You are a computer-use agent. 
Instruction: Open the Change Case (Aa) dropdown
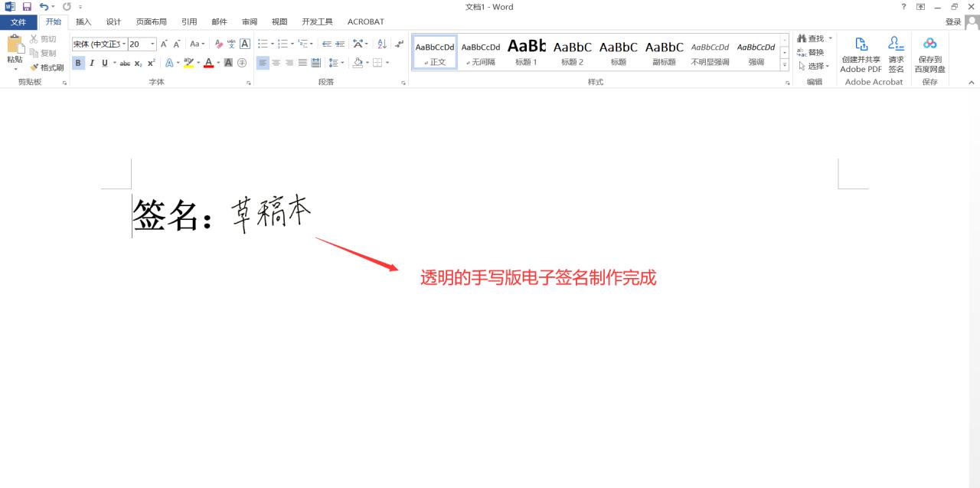(x=198, y=44)
